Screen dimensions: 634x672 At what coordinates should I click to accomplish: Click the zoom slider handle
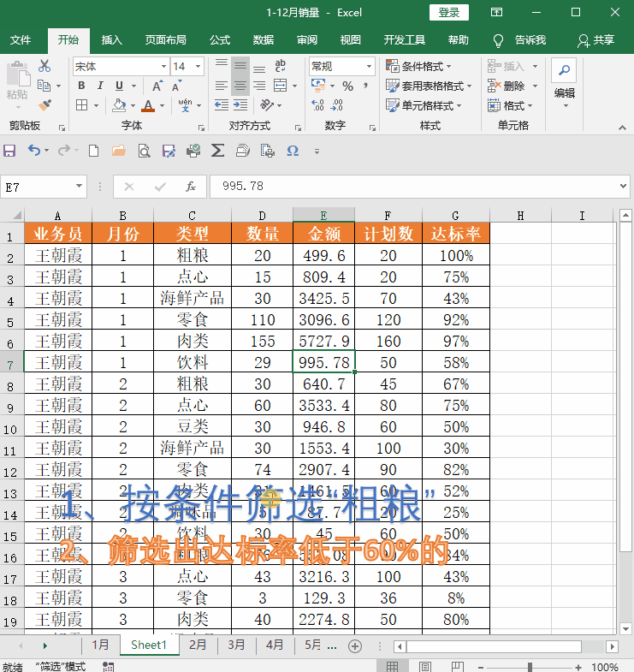(x=530, y=667)
